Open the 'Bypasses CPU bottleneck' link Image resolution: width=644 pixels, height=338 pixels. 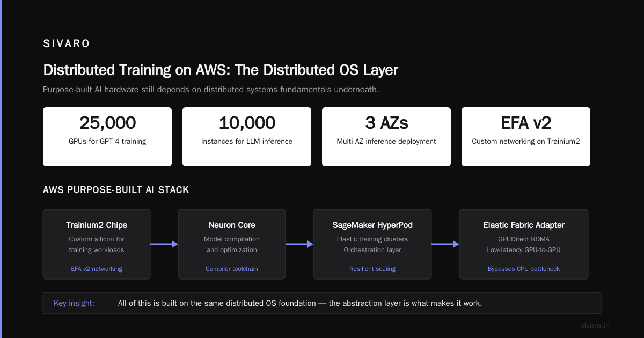(524, 269)
